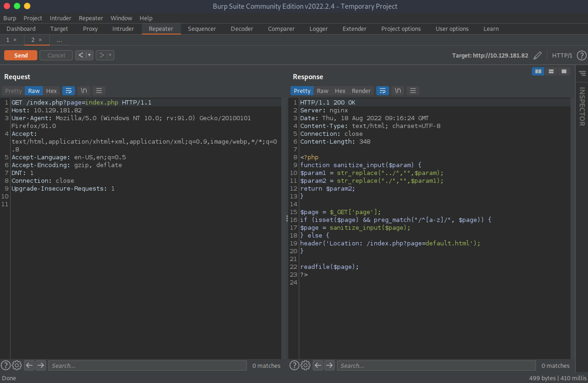
Task: Toggle non-printable characters in Request panel
Action: pos(84,91)
